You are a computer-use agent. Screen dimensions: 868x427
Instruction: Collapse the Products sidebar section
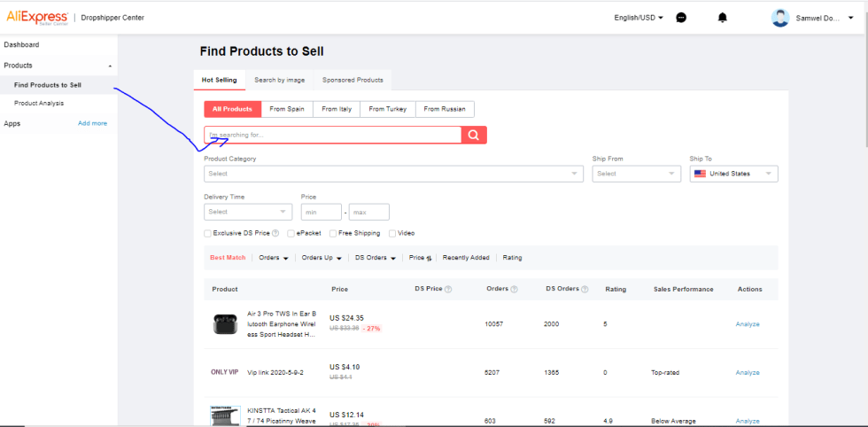coord(110,66)
